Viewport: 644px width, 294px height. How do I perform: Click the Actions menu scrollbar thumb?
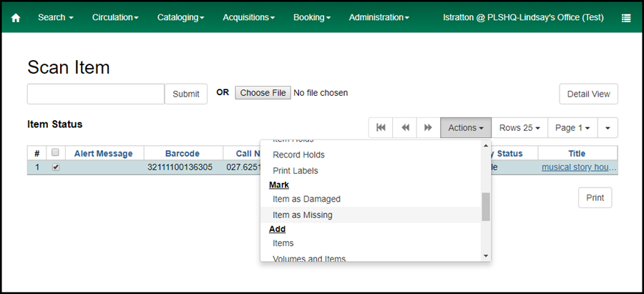pyautogui.click(x=485, y=207)
